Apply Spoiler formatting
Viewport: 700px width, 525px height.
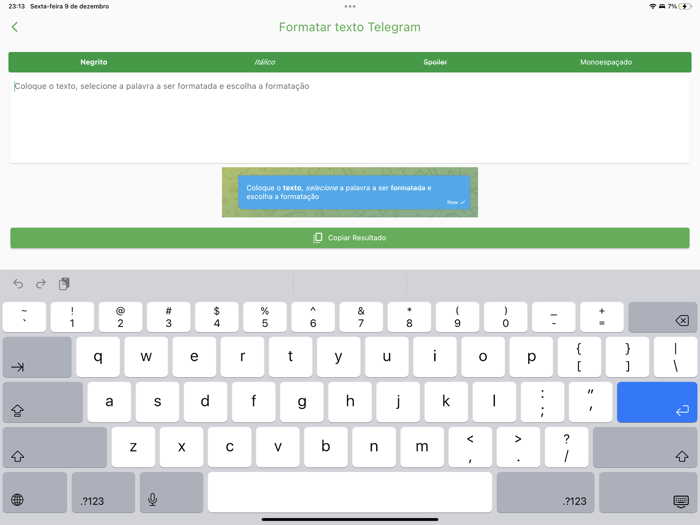tap(435, 62)
